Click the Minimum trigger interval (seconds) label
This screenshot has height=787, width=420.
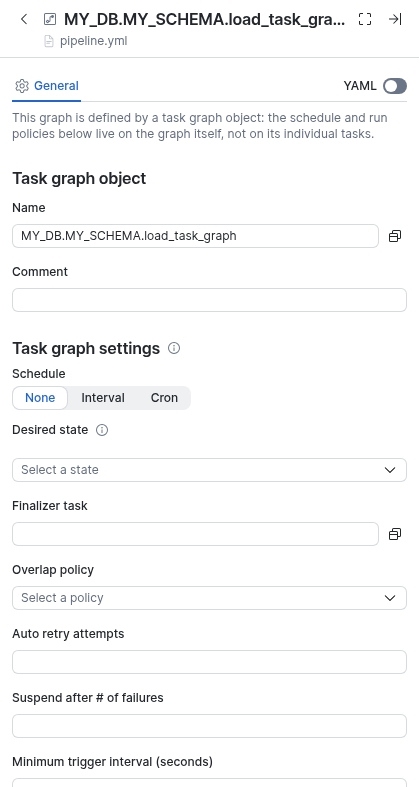pyautogui.click(x=112, y=761)
